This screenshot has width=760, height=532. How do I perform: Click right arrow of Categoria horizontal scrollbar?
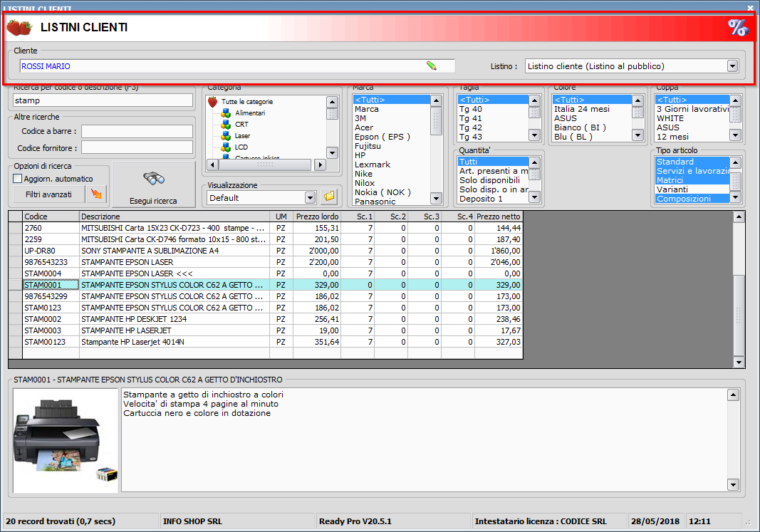pos(320,165)
